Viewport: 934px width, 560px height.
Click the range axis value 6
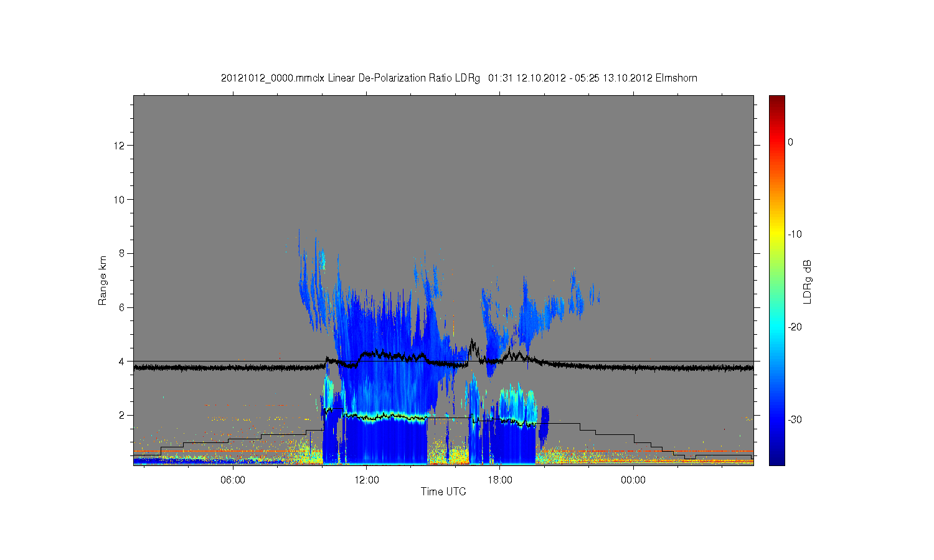122,307
